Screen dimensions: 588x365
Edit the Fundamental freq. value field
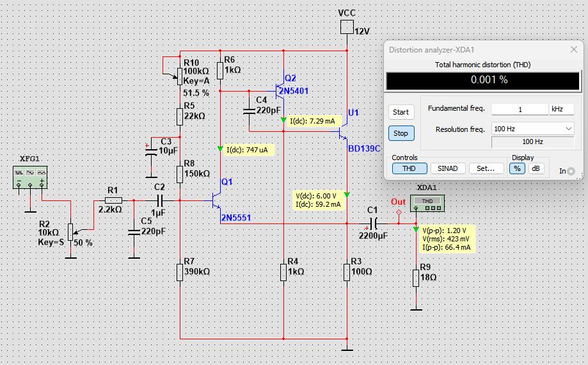pos(520,109)
